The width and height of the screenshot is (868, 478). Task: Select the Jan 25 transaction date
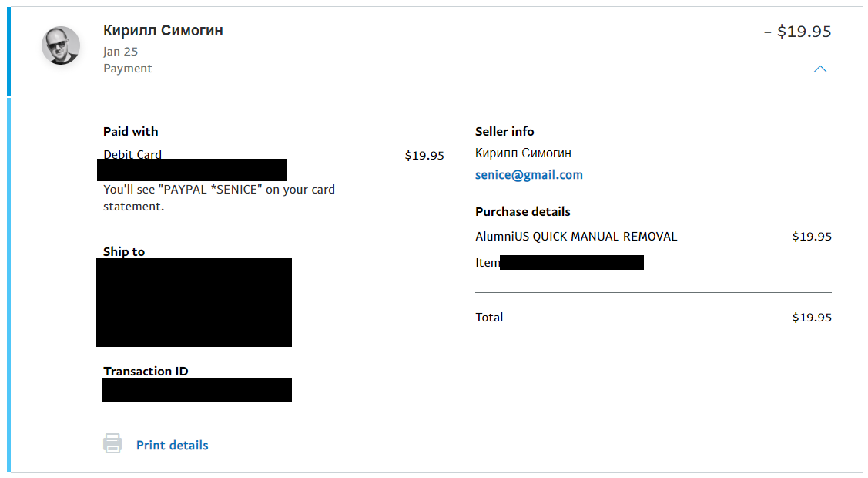tap(120, 52)
